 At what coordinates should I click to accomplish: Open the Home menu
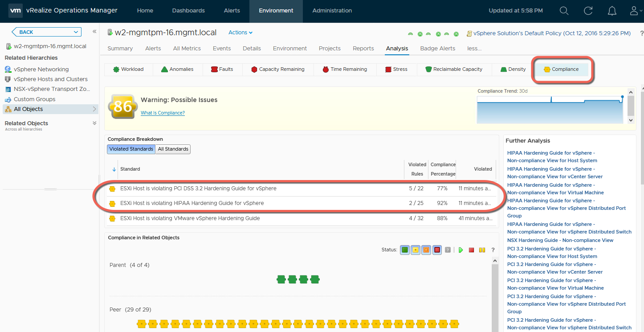click(145, 11)
